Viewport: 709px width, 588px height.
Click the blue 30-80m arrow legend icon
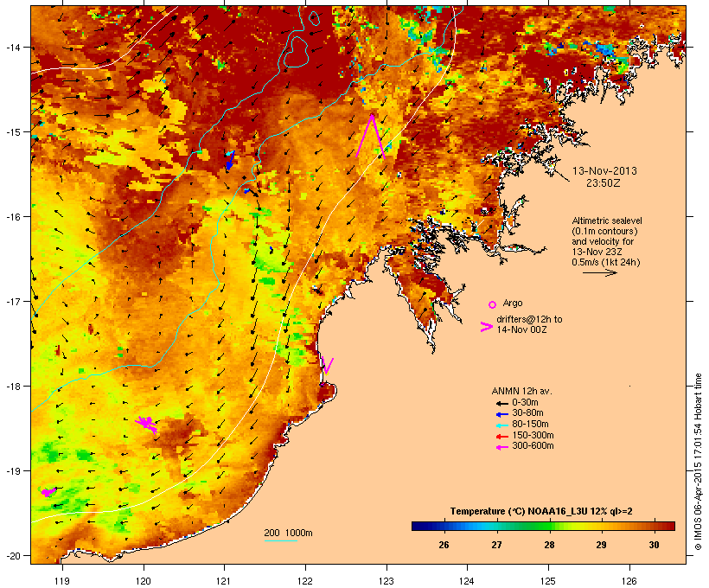pos(501,414)
